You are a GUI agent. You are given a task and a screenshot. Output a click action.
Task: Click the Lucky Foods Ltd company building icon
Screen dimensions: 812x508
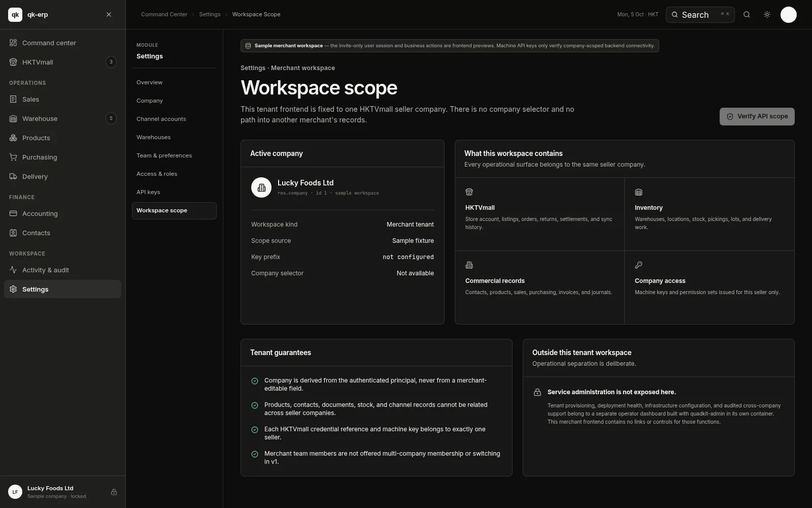tap(261, 187)
